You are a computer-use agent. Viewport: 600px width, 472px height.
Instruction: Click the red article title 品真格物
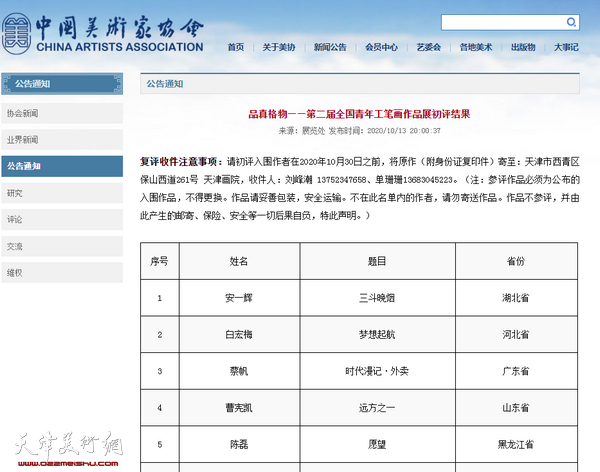(x=359, y=114)
